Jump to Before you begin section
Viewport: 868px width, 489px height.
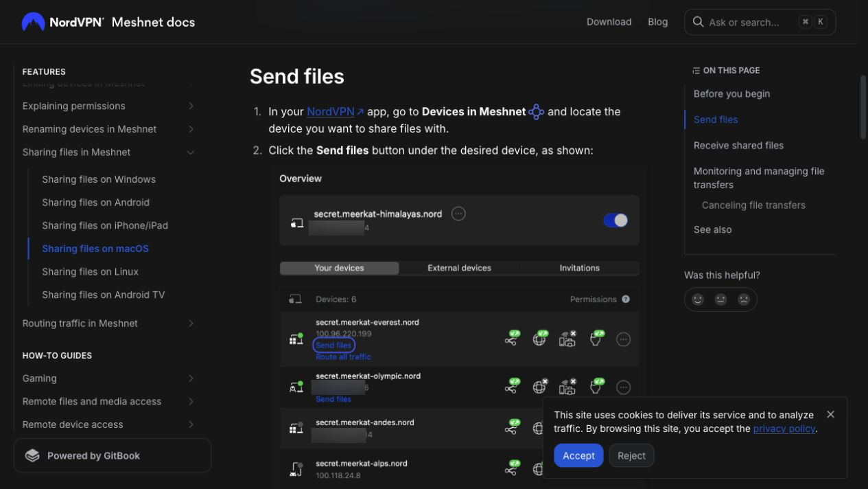(731, 94)
